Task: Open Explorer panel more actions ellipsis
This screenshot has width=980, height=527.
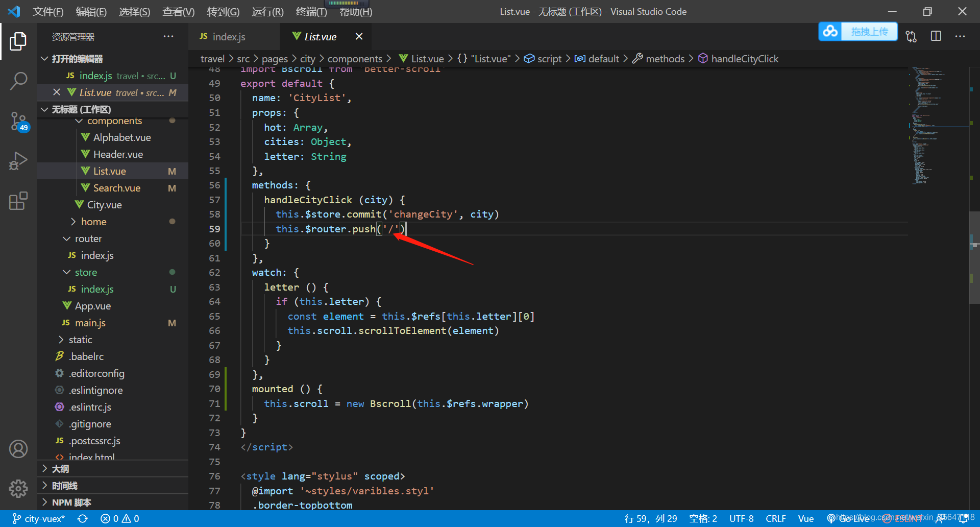Action: (x=168, y=36)
